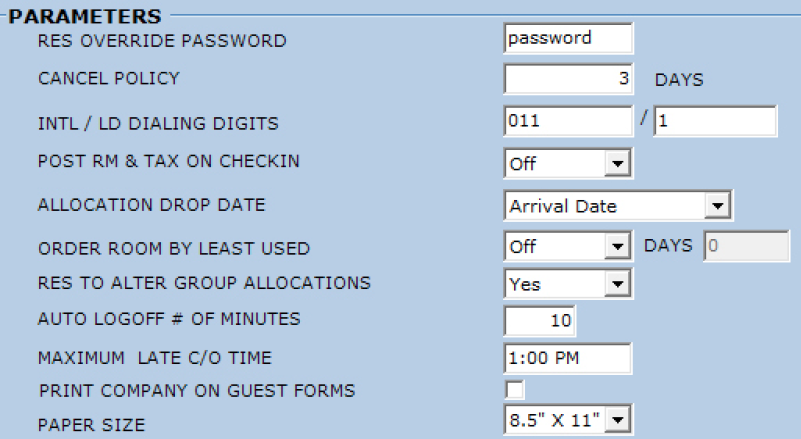Enable the PRINT COMPANY ON GUEST FORMS checkbox

point(515,389)
